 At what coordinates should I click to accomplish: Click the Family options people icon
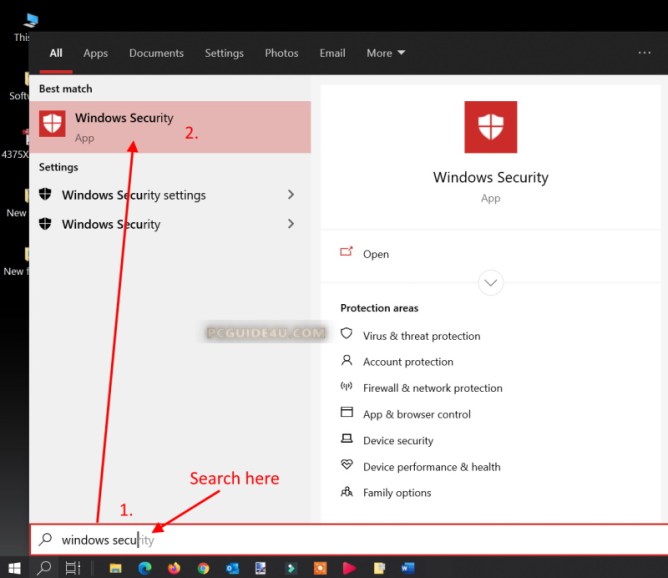pos(346,492)
